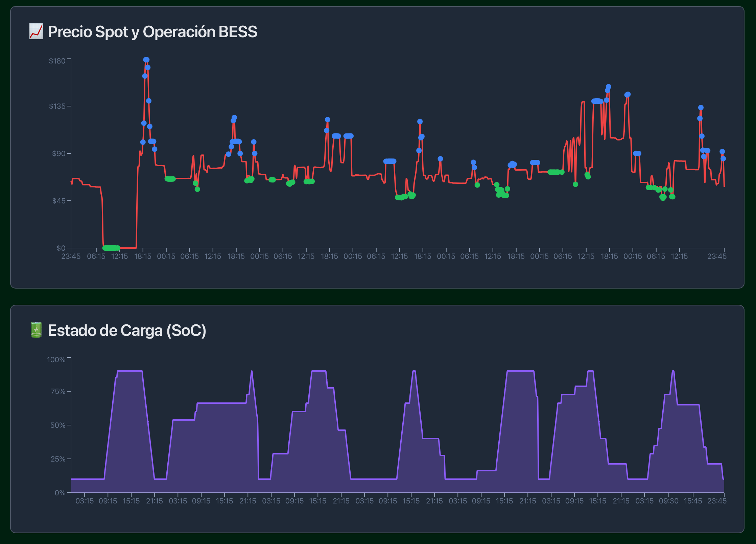This screenshot has height=544, width=756.
Task: Click the $180 label on price axis
Action: 57,61
